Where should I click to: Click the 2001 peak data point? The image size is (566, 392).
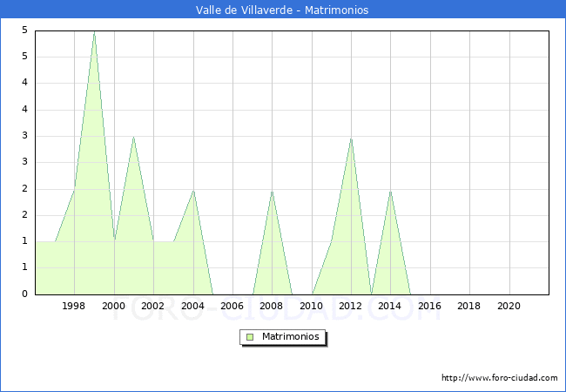click(133, 137)
